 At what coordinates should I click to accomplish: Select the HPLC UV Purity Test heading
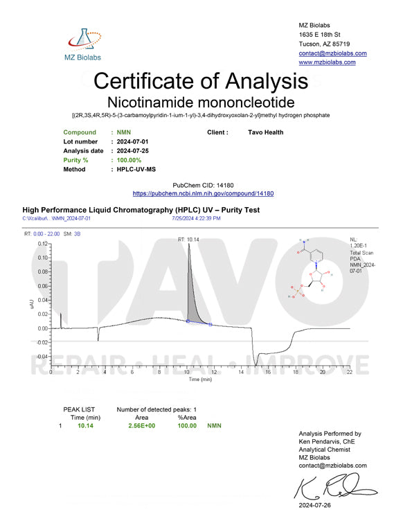point(141,210)
